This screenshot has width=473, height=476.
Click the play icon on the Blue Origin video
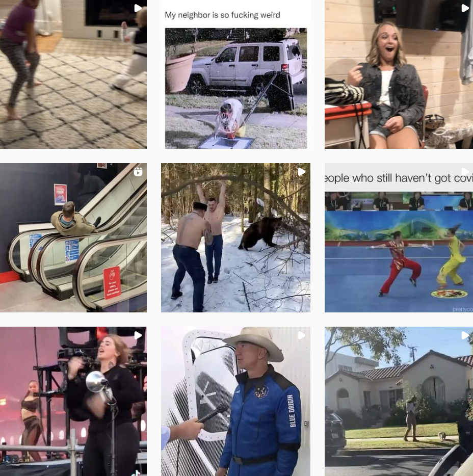(x=301, y=335)
